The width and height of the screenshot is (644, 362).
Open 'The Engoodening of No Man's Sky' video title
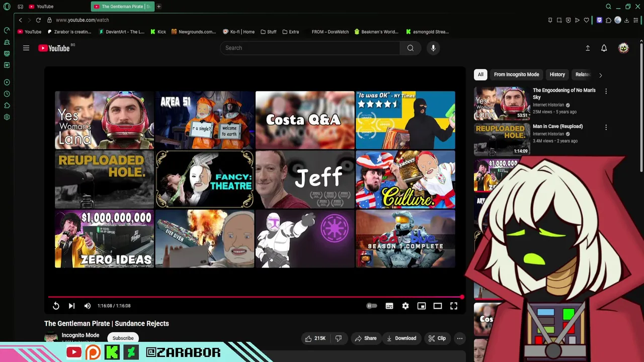pyautogui.click(x=564, y=94)
